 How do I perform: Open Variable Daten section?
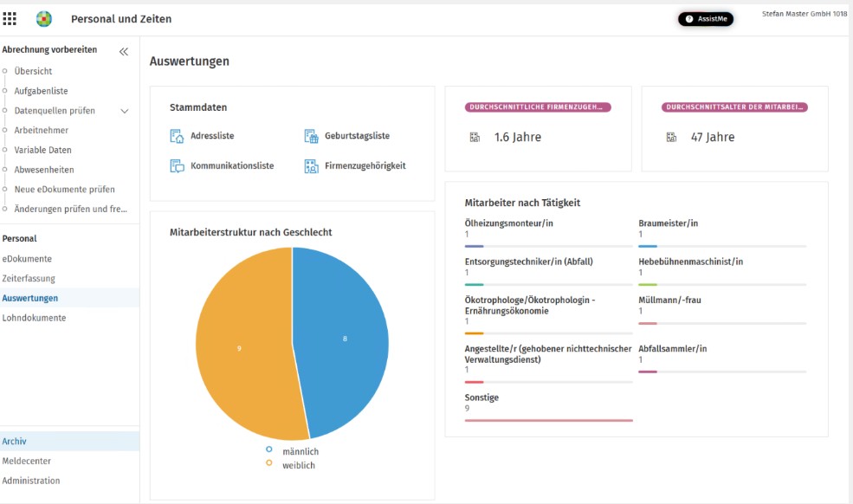click(x=43, y=150)
